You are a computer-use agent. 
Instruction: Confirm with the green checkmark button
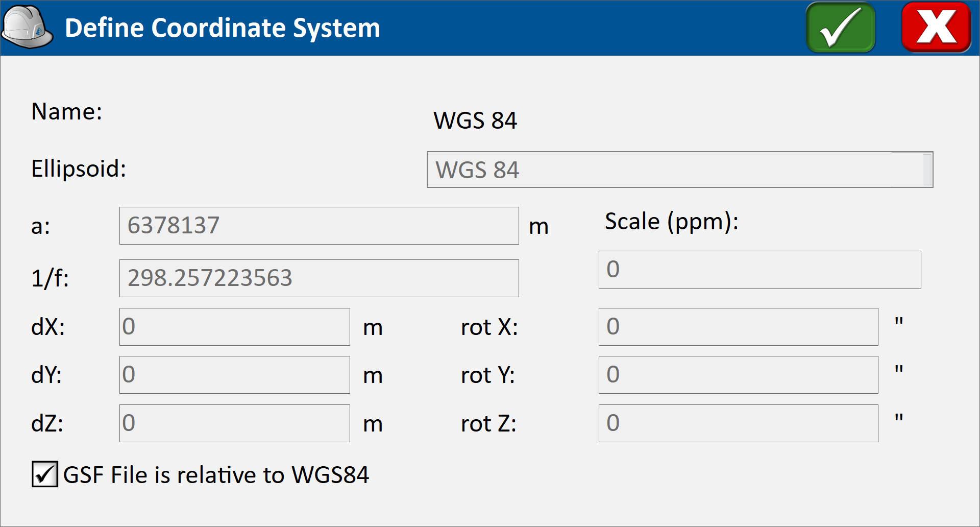click(841, 28)
